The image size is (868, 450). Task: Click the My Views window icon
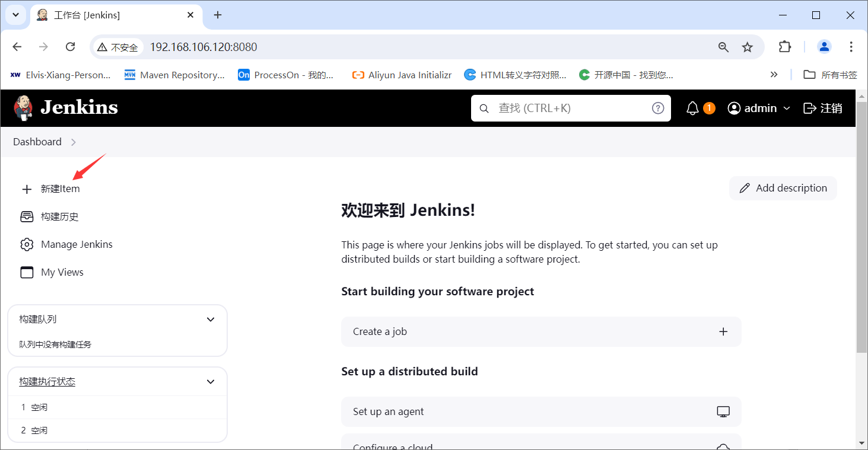pos(27,272)
